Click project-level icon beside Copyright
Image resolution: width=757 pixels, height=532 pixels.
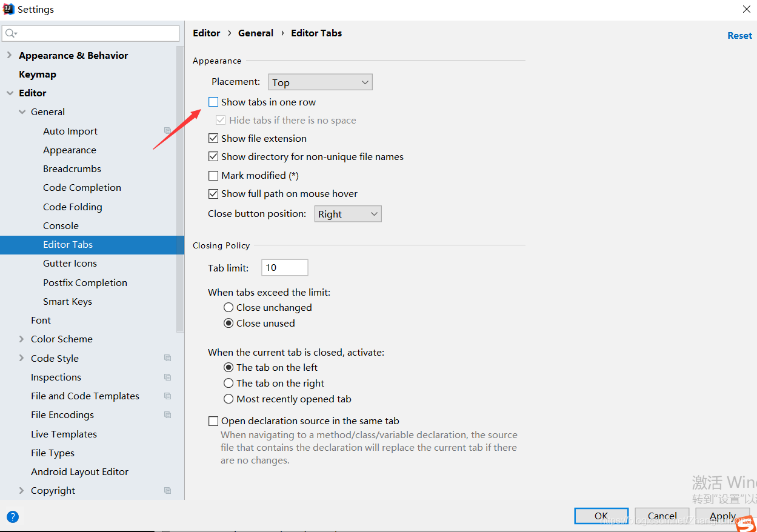pos(168,490)
